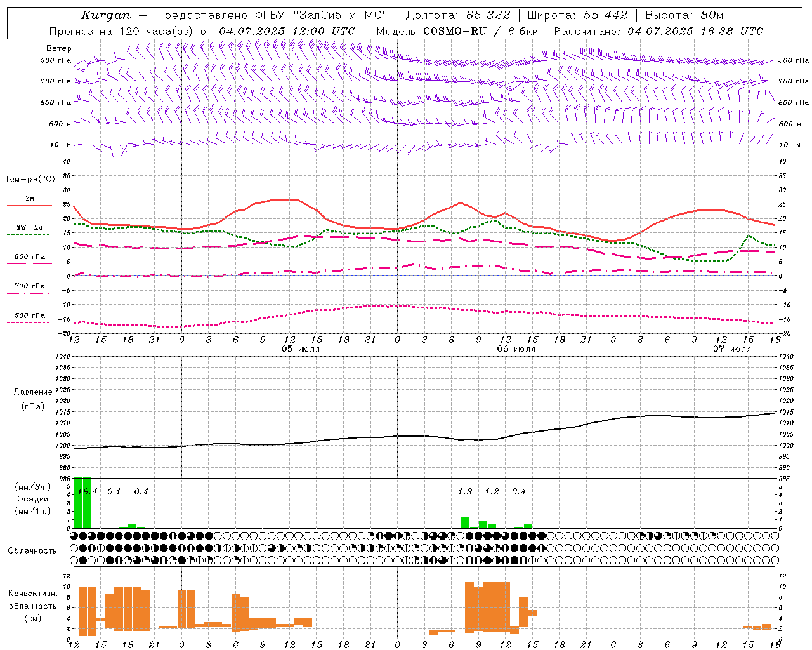Click the Рассчитано: 04.07.2025 16:38 UTC text
The height and width of the screenshot is (650, 812).
pos(658,31)
